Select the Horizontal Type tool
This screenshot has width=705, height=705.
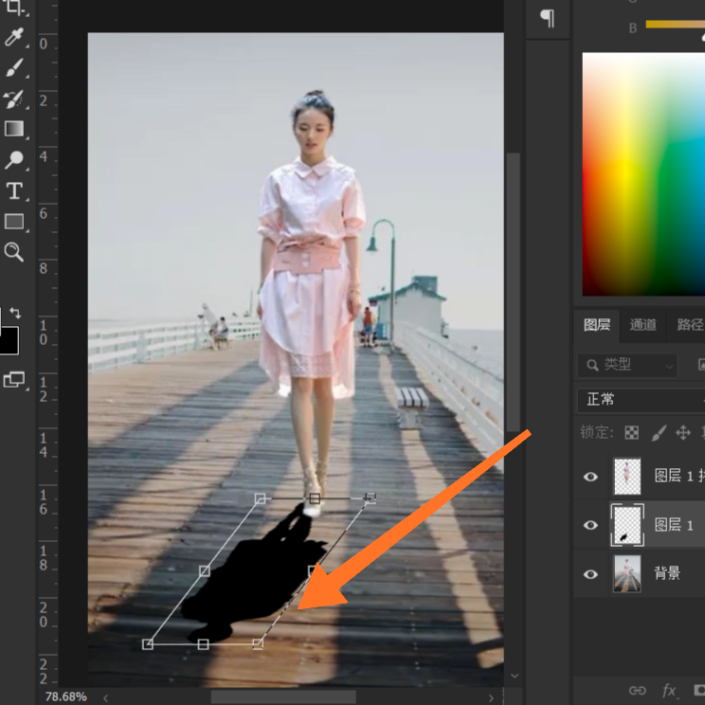(14, 191)
